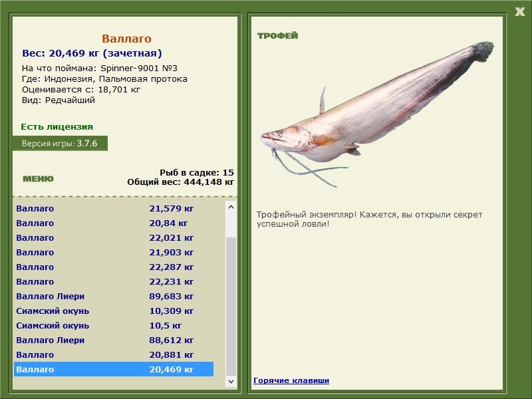Click the Есть лицензия text
532x399 pixels.
pos(57,126)
